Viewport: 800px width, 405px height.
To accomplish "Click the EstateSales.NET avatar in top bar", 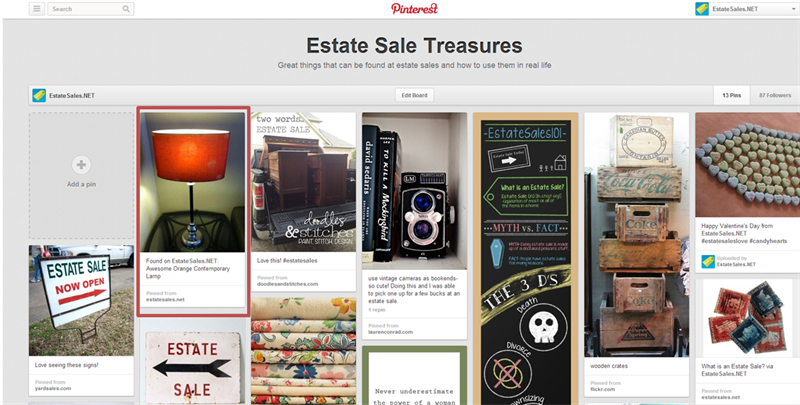I will click(x=702, y=9).
